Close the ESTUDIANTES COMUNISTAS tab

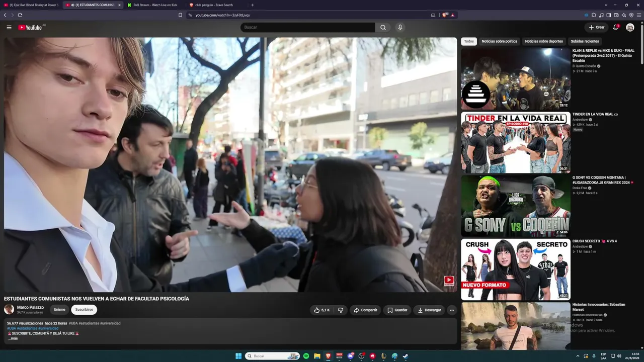pyautogui.click(x=119, y=5)
